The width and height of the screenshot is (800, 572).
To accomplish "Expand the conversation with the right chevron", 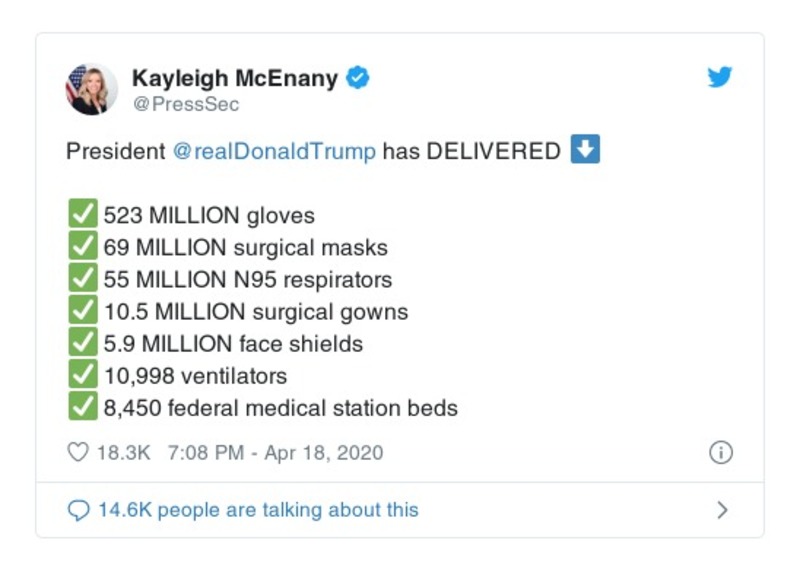I will 722,510.
